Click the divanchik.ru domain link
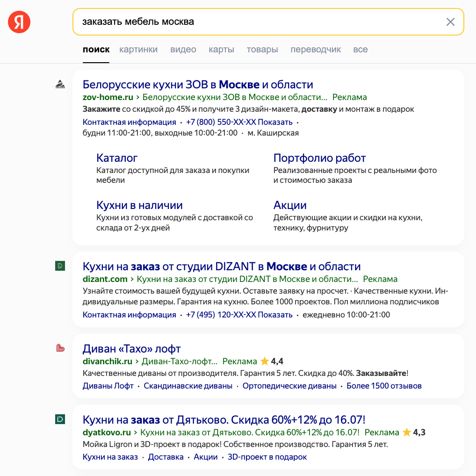This screenshot has width=476, height=476. click(108, 361)
